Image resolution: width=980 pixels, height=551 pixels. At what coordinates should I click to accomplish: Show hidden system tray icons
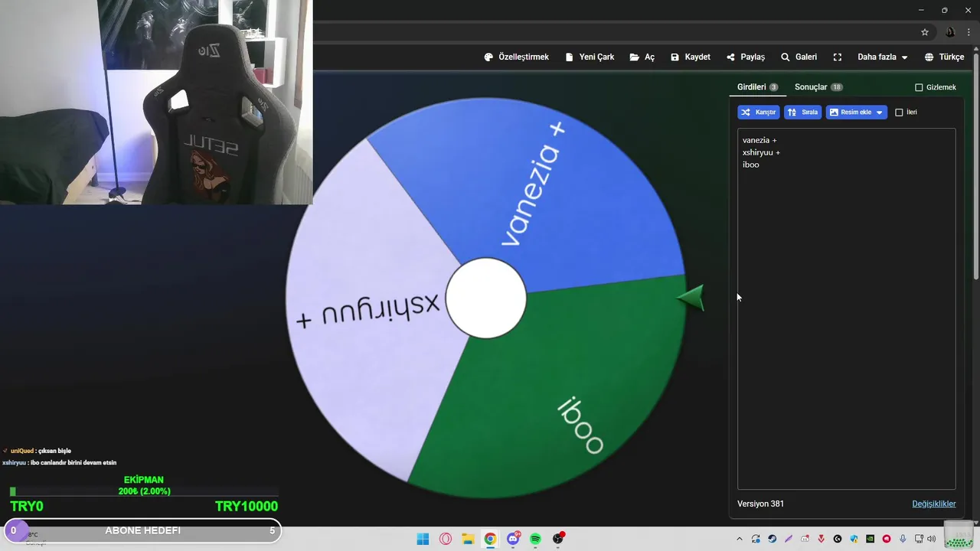[x=740, y=539]
